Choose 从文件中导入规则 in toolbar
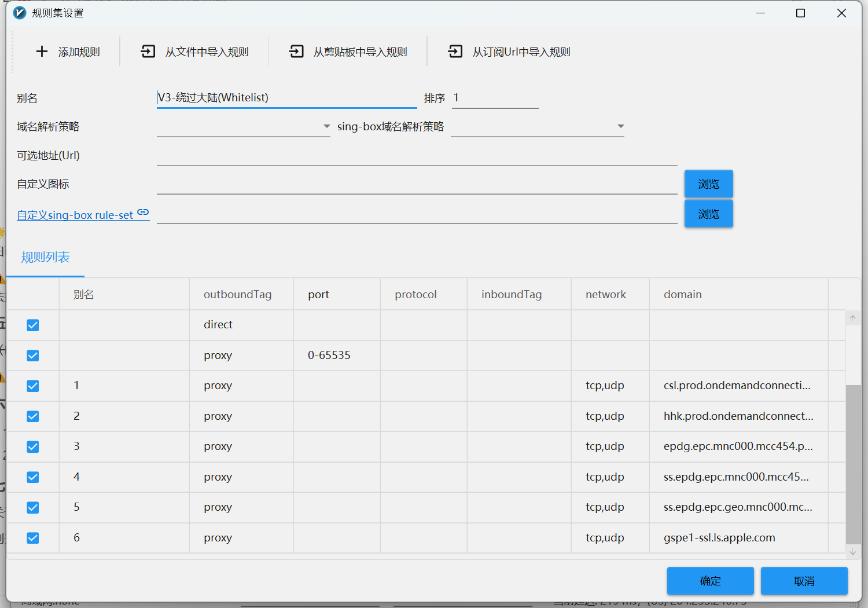 [207, 52]
